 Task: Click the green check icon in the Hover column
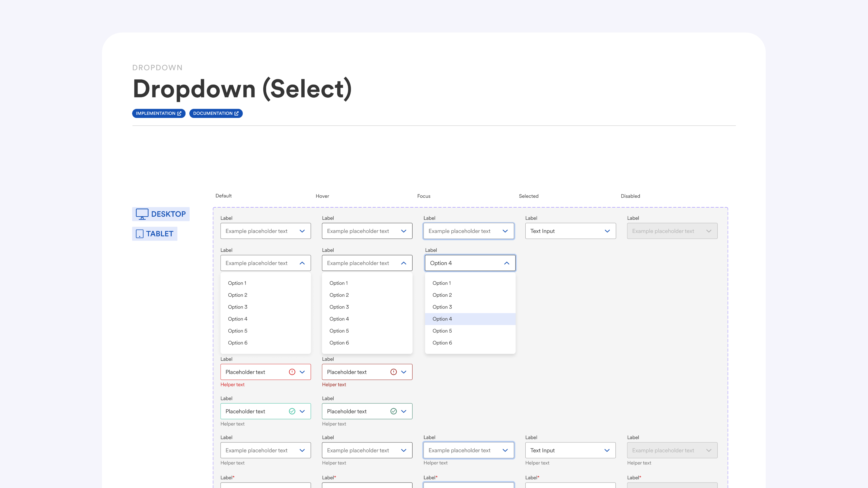coord(393,411)
